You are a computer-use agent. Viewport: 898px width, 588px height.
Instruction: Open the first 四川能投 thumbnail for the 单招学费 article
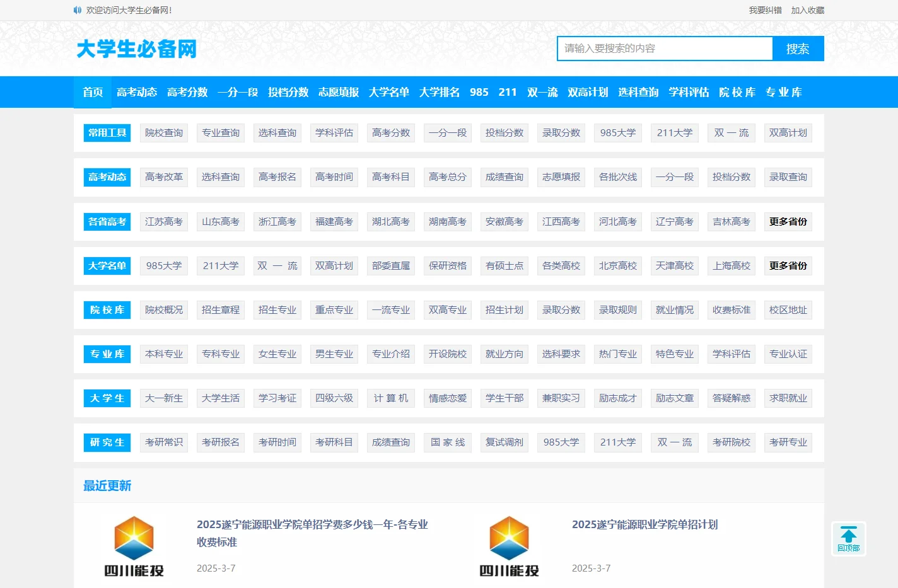click(134, 546)
